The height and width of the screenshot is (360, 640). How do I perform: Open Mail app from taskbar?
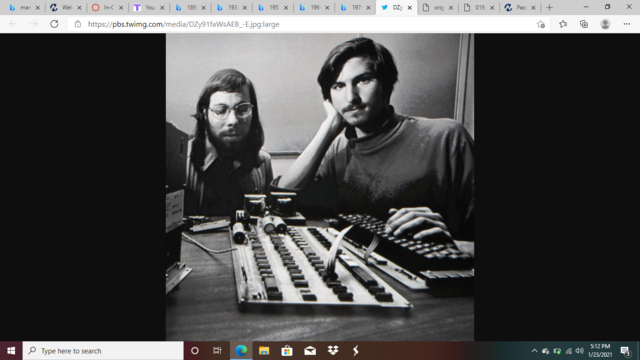310,351
